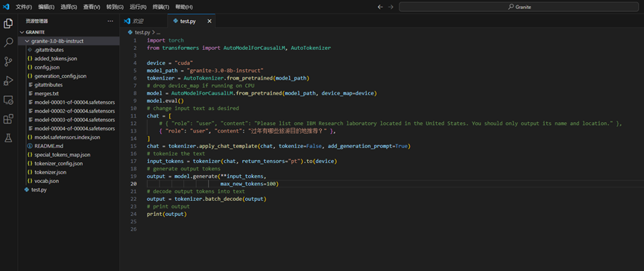Click the navigate back arrow
The width and height of the screenshot is (644, 271).
click(380, 7)
